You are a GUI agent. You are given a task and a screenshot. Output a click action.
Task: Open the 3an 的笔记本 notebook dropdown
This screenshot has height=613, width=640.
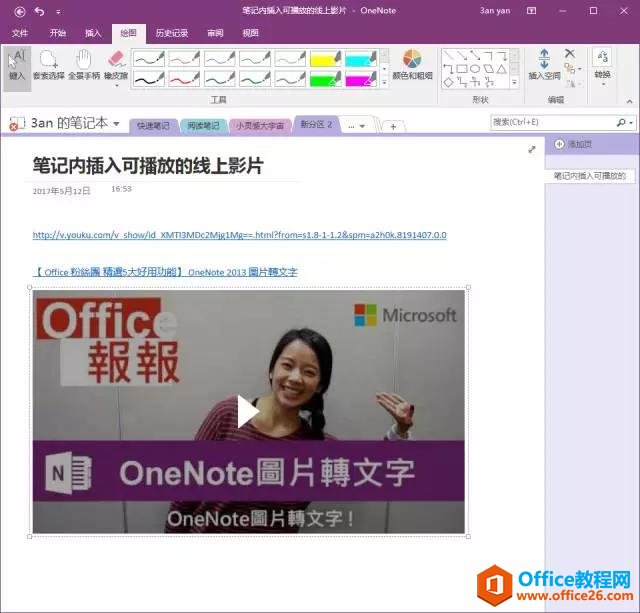(x=116, y=123)
